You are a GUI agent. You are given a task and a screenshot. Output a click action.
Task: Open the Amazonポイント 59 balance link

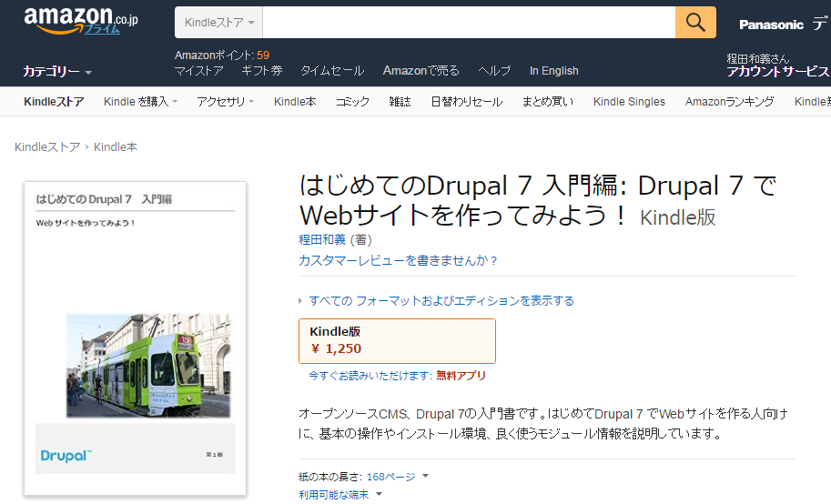click(x=222, y=55)
